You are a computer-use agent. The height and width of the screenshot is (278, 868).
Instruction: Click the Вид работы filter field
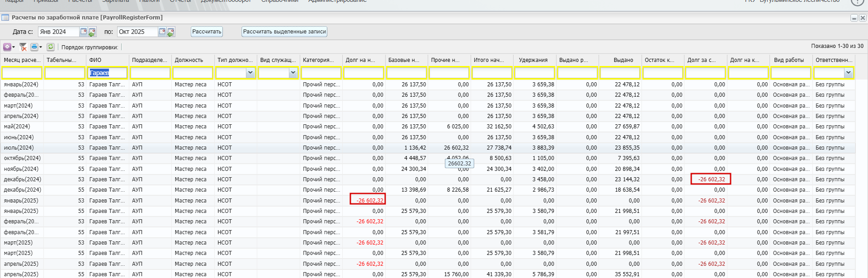coord(791,73)
